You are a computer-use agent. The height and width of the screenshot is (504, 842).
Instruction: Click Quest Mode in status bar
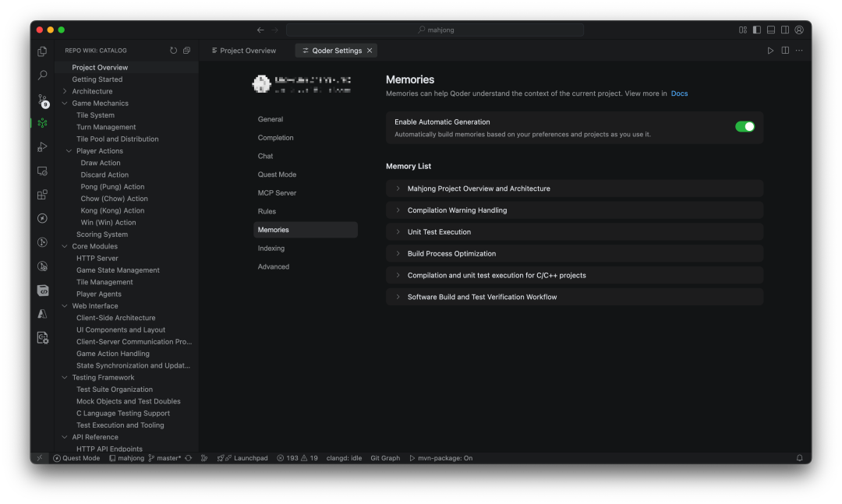coord(76,458)
